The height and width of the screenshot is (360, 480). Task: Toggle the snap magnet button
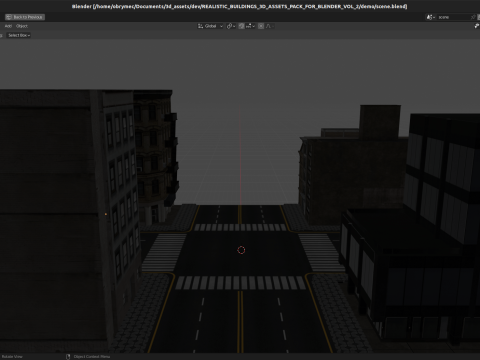(x=241, y=26)
